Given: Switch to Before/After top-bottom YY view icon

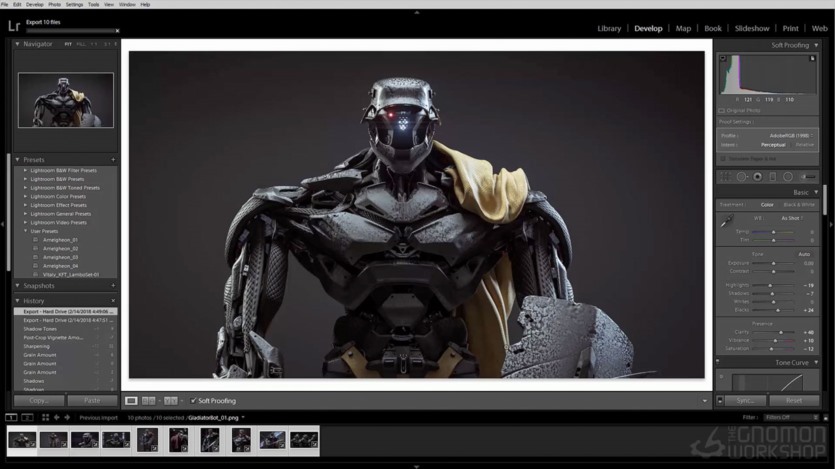Looking at the screenshot, I should pos(170,401).
